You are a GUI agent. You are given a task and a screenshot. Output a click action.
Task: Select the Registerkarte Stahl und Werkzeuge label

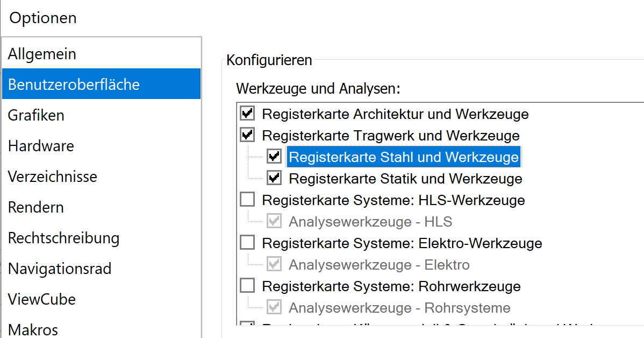click(x=404, y=157)
